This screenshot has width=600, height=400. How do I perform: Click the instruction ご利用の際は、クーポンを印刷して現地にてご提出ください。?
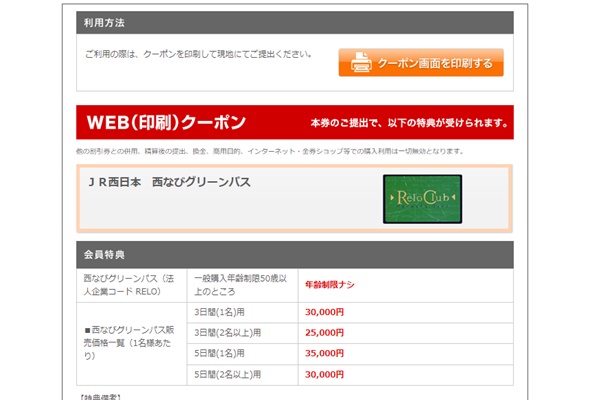coord(198,54)
